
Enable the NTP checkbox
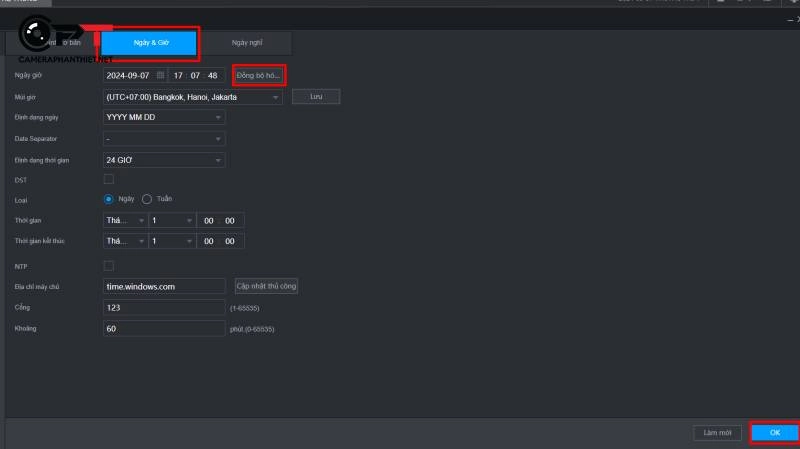click(109, 266)
